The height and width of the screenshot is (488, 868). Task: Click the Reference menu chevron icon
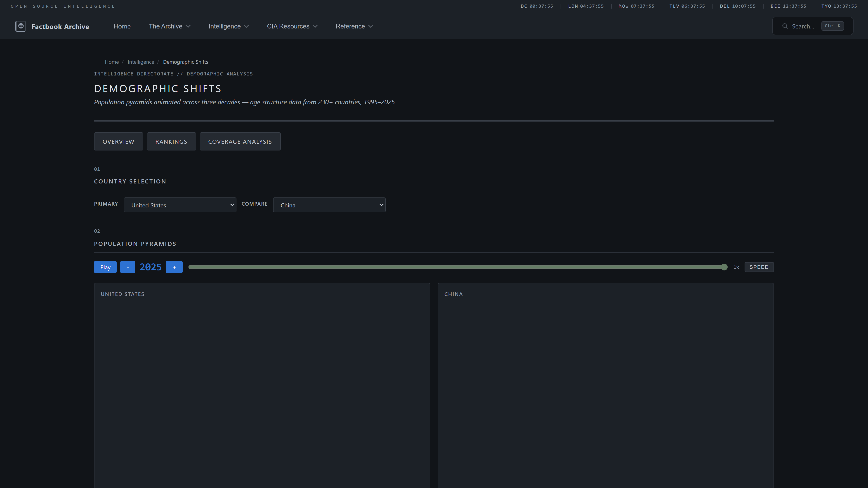tap(371, 27)
